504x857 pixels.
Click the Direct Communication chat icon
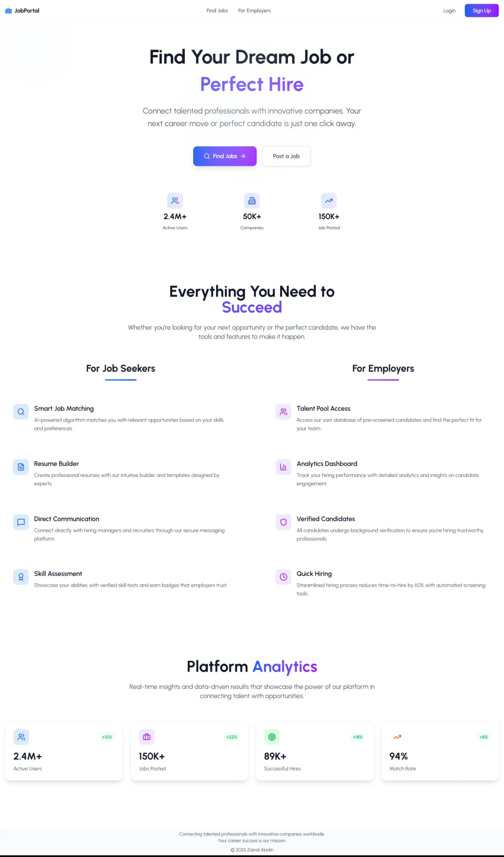click(21, 522)
